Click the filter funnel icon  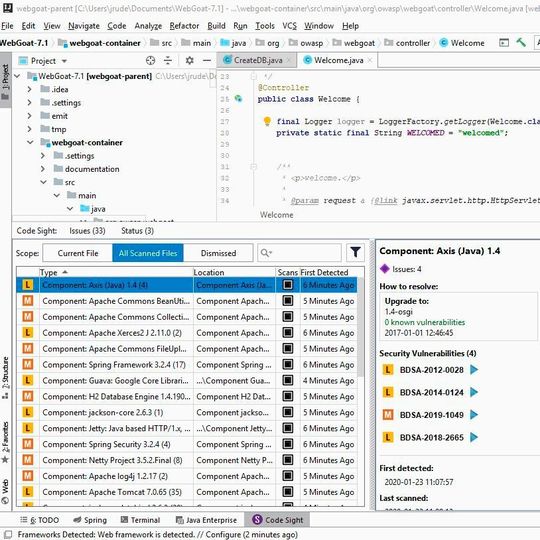pyautogui.click(x=355, y=252)
